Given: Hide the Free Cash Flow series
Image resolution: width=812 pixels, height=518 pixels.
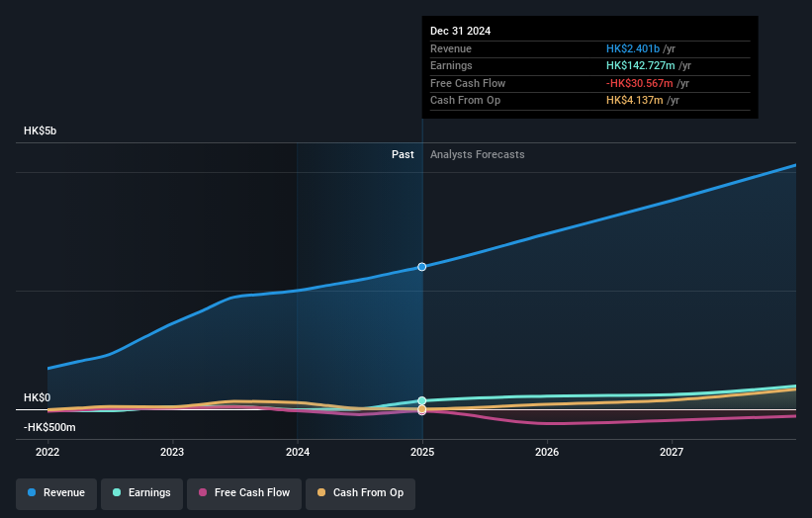Looking at the screenshot, I should coord(243,492).
